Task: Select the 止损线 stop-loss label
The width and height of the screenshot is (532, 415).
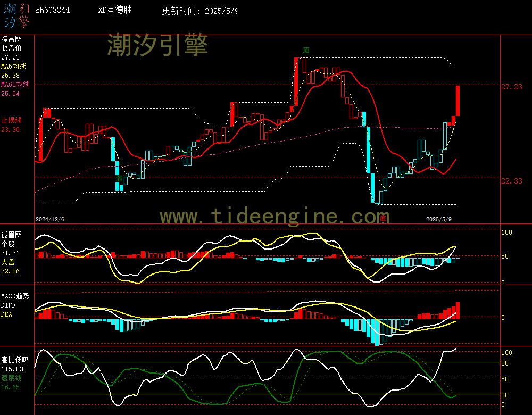Action: pos(11,120)
